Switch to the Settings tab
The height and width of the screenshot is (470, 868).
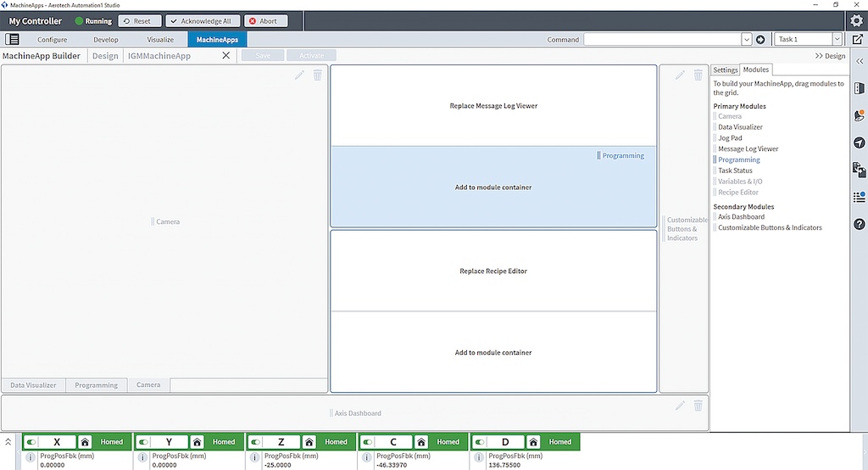pyautogui.click(x=725, y=70)
